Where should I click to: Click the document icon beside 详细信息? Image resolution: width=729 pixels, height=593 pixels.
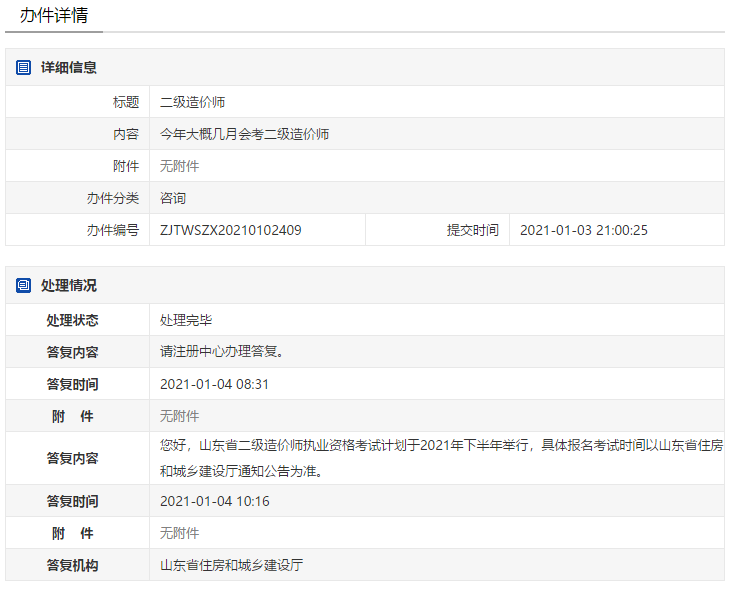click(24, 68)
